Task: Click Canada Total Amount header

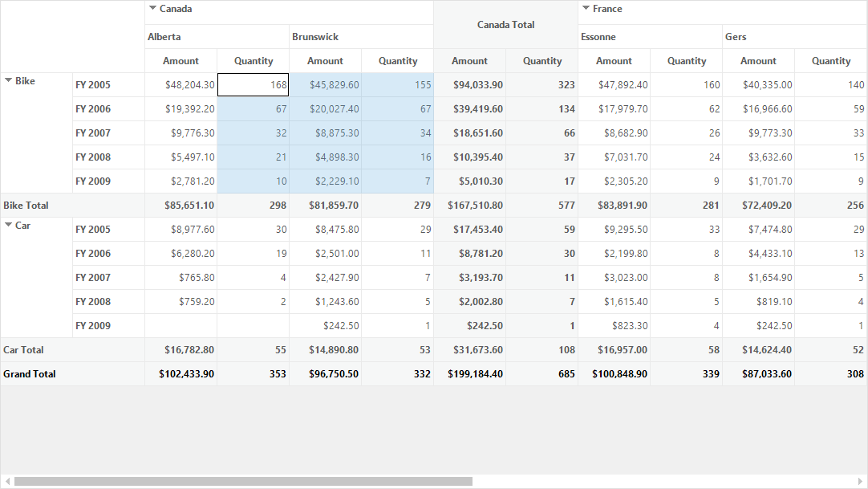Action: (x=470, y=61)
